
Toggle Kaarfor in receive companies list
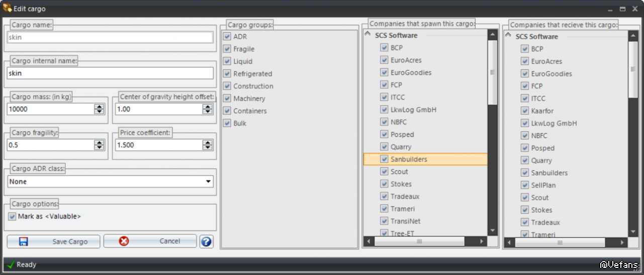click(x=525, y=111)
